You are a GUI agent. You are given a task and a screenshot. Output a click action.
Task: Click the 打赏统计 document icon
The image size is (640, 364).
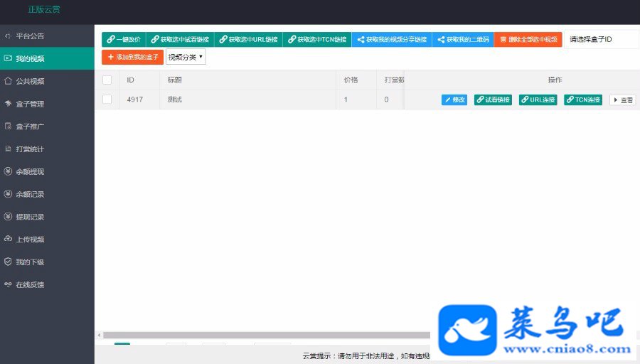tap(8, 149)
